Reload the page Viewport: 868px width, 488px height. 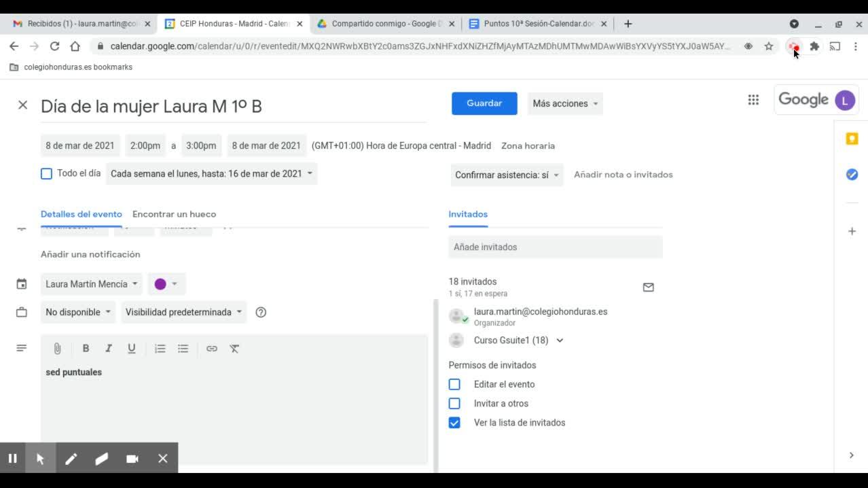(54, 46)
